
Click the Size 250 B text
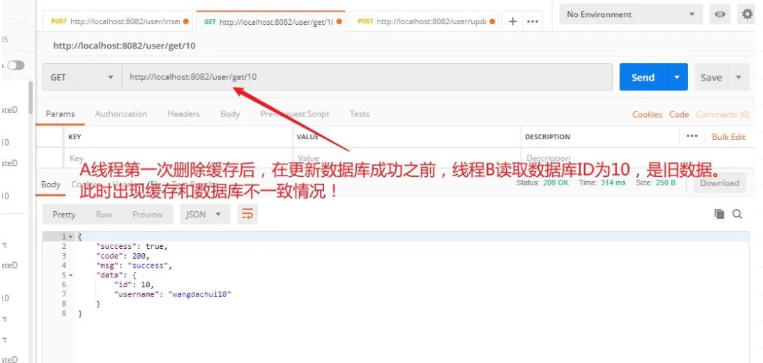click(x=656, y=182)
